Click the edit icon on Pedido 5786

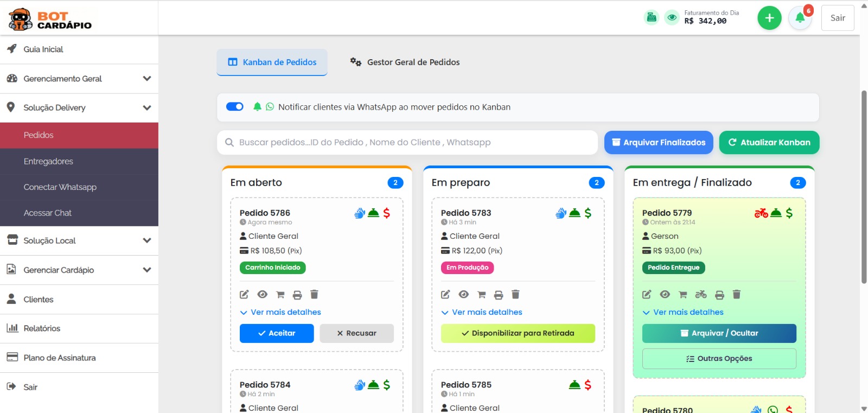pos(244,295)
